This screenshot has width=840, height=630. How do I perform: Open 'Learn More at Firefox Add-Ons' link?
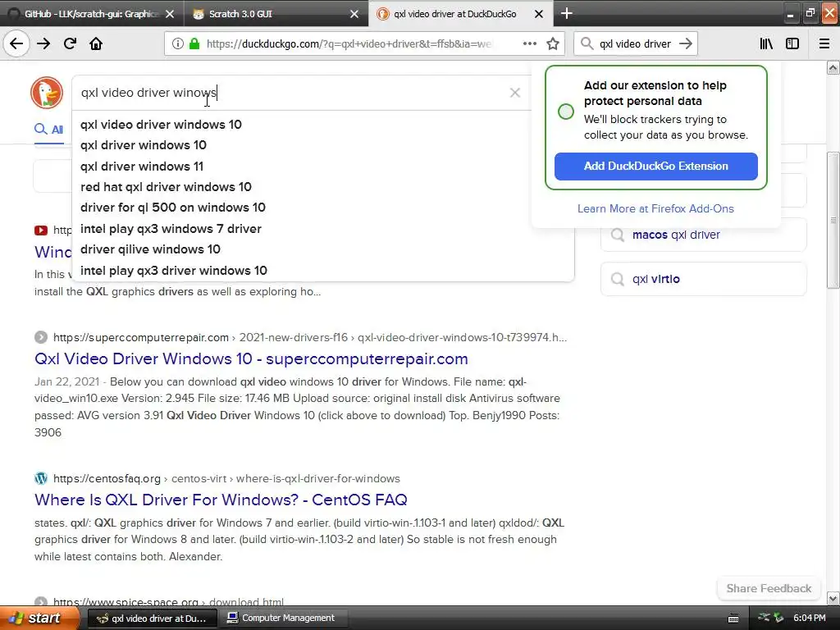pos(655,209)
